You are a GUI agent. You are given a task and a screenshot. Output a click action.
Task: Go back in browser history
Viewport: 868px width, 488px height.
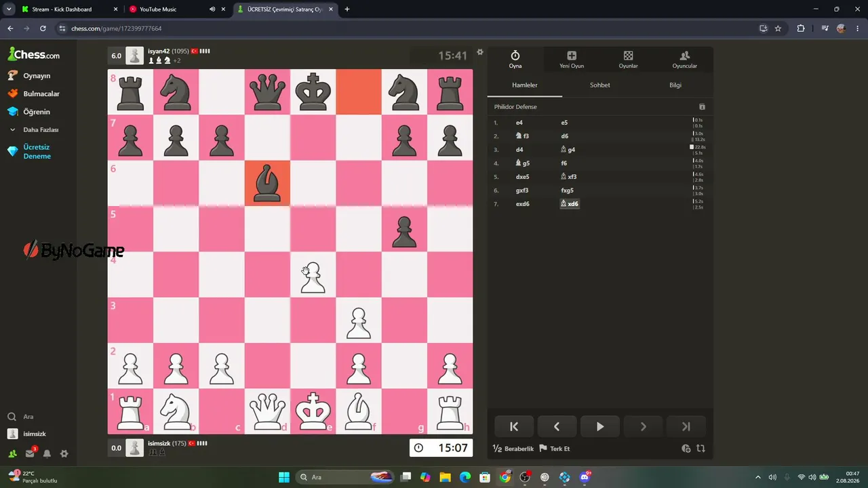point(10,28)
